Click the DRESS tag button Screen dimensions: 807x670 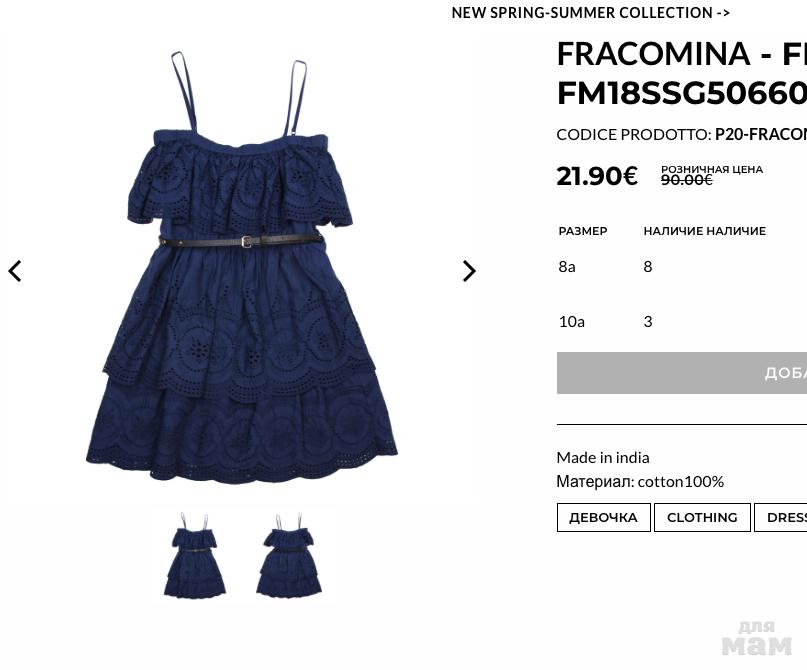[x=781, y=517]
